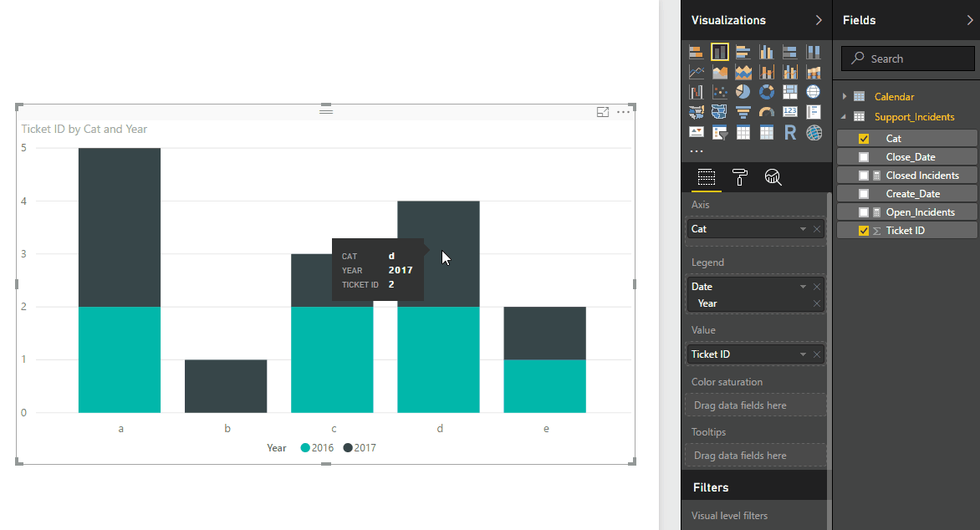Collapse the Support_Incidents table
This screenshot has width=980, height=530.
click(x=844, y=117)
